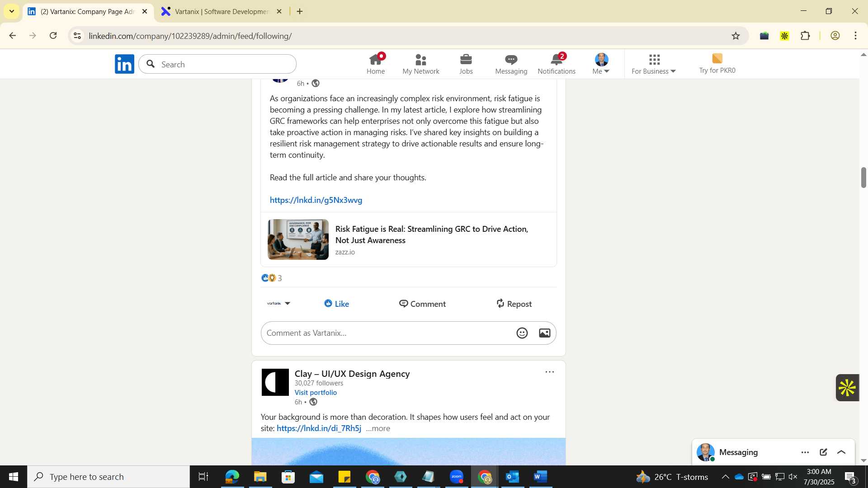
Task: Open lnkd.in/di_7Rh5j link
Action: coord(319,428)
